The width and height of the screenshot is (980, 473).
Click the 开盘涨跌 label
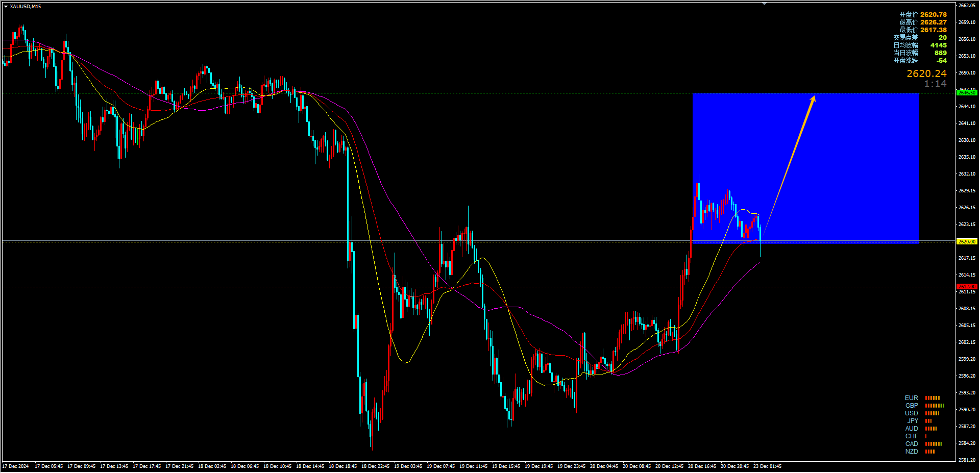pos(905,61)
